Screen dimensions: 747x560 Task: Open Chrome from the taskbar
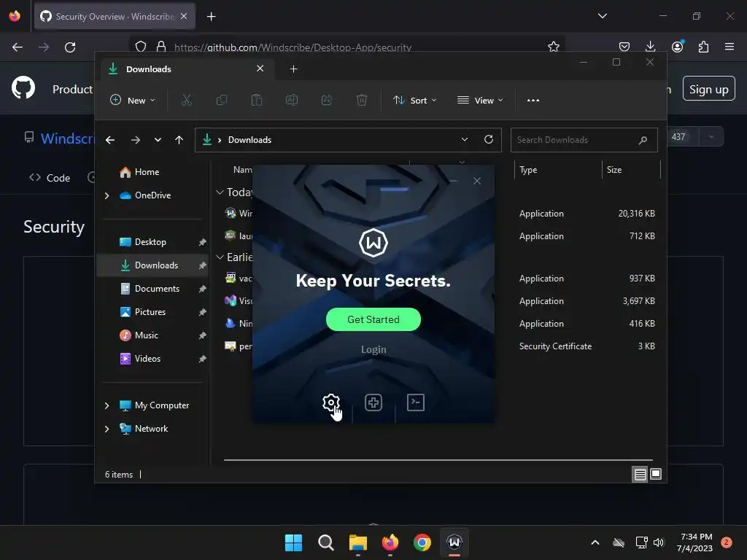point(422,542)
